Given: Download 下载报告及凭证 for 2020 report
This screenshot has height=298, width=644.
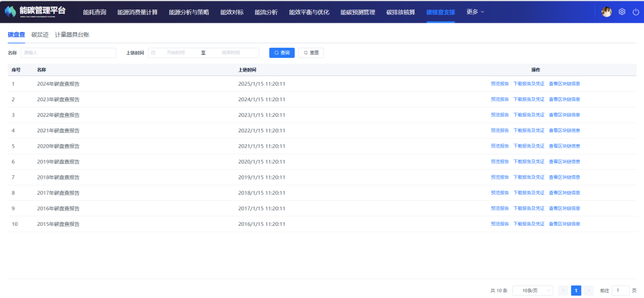Looking at the screenshot, I should click(x=529, y=146).
